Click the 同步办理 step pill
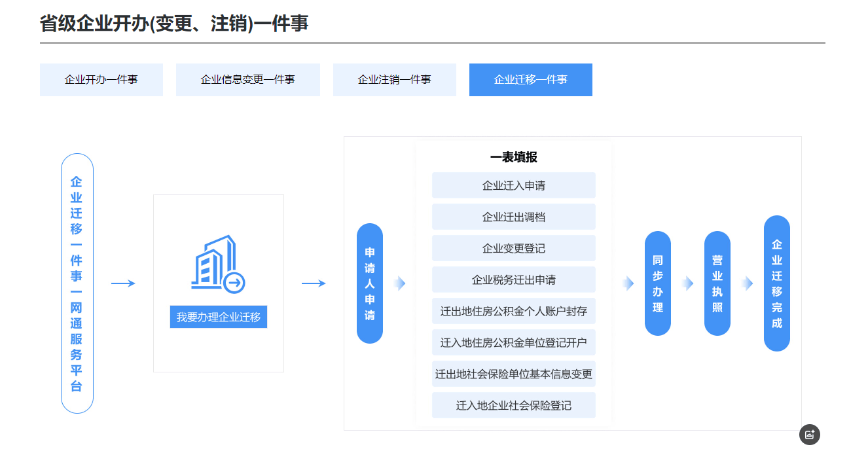Screen dimensions: 868x468 658,283
